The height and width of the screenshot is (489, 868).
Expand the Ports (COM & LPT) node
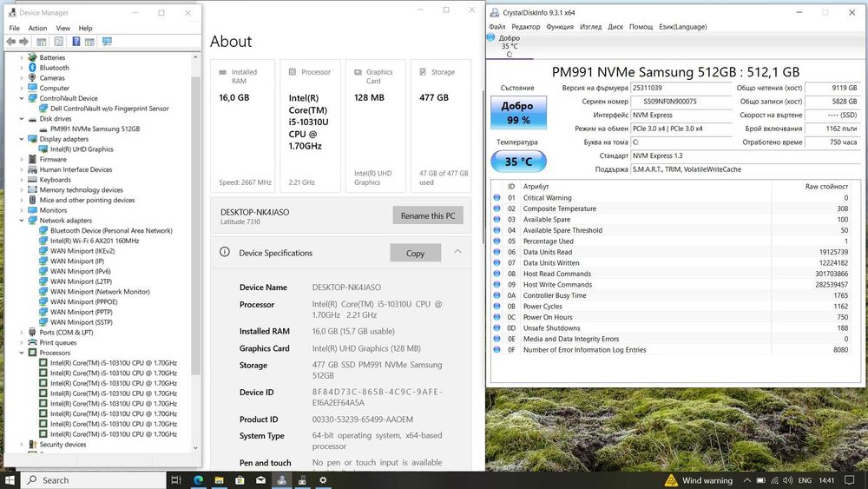tap(22, 333)
